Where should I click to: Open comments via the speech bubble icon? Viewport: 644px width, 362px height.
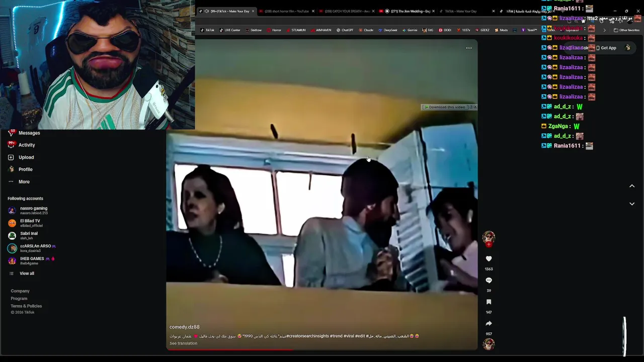point(489,280)
